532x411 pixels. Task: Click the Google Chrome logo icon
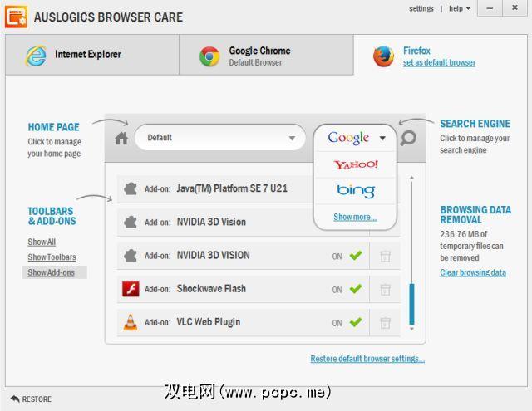209,56
